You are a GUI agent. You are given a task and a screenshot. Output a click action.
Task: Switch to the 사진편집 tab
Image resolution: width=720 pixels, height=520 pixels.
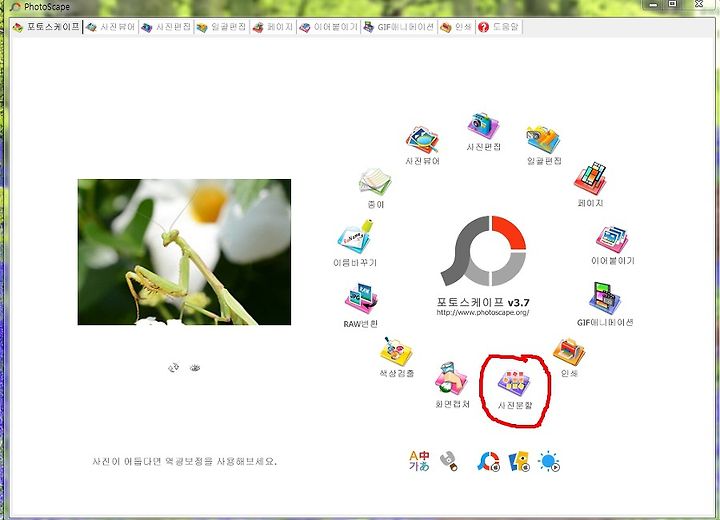166,27
